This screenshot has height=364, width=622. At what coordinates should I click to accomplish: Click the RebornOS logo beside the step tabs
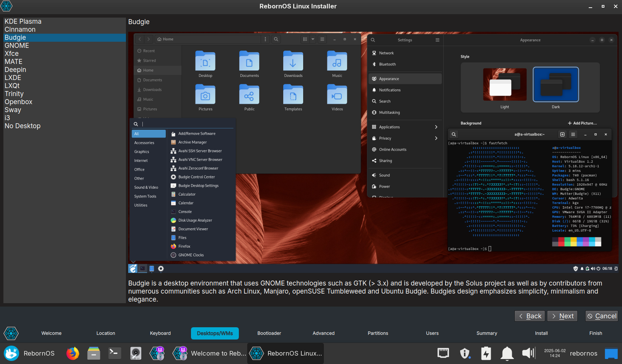point(11,333)
